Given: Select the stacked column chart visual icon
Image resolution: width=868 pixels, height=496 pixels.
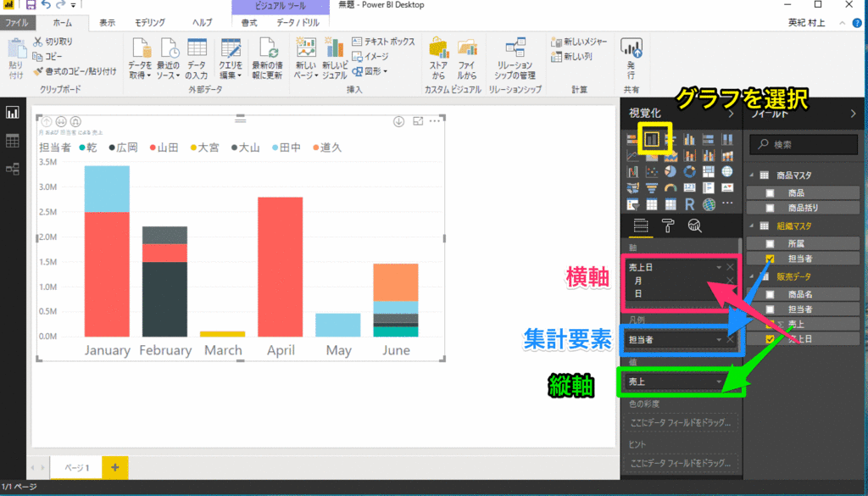Looking at the screenshot, I should (x=652, y=139).
